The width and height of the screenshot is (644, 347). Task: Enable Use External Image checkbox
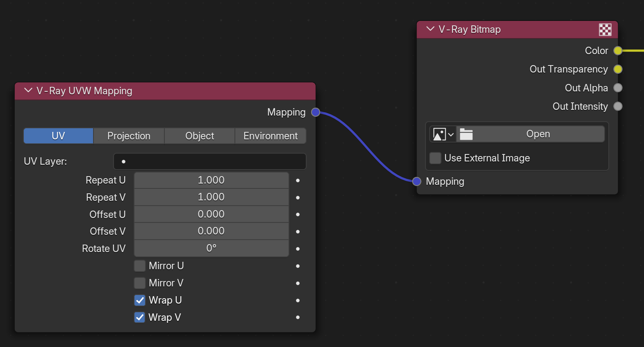point(435,158)
